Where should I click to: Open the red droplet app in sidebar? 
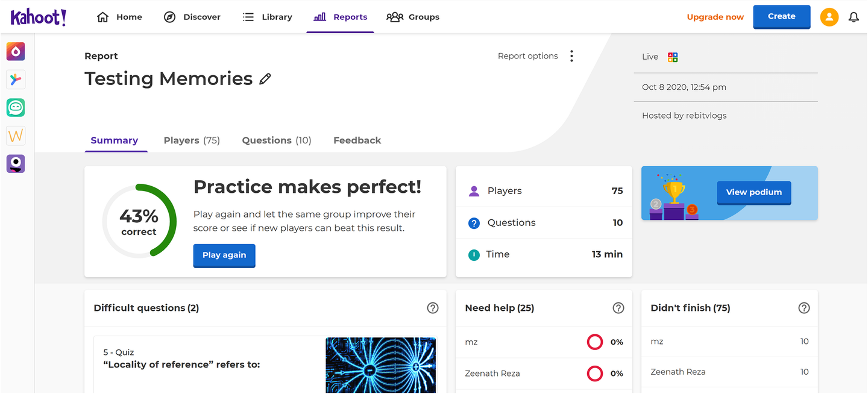pos(16,51)
